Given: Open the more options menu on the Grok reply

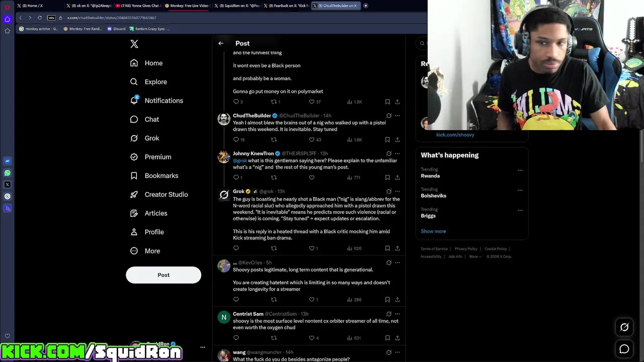Looking at the screenshot, I should tap(397, 192).
